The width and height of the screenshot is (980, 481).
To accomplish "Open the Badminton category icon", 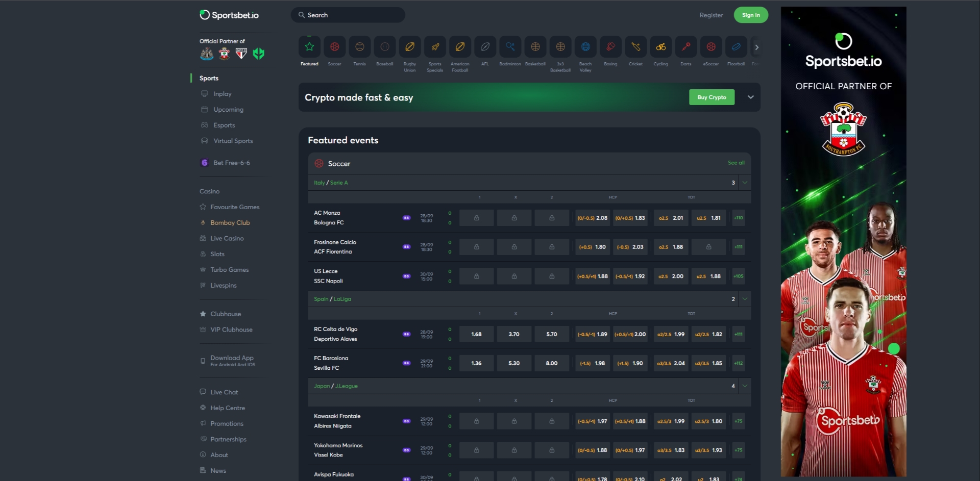I will click(x=510, y=47).
